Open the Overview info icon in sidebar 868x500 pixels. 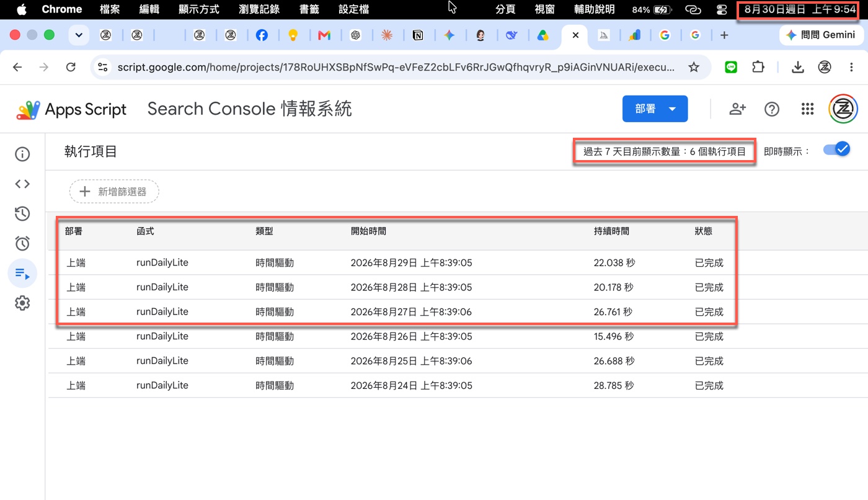click(22, 154)
